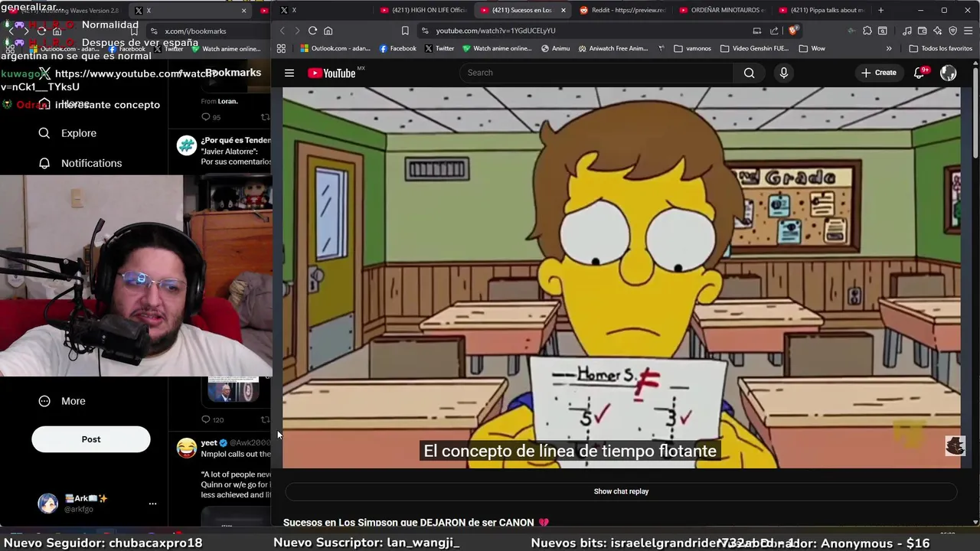The height and width of the screenshot is (551, 980).
Task: Show hidden bookmarks with overflow chevrons
Action: coord(889,48)
